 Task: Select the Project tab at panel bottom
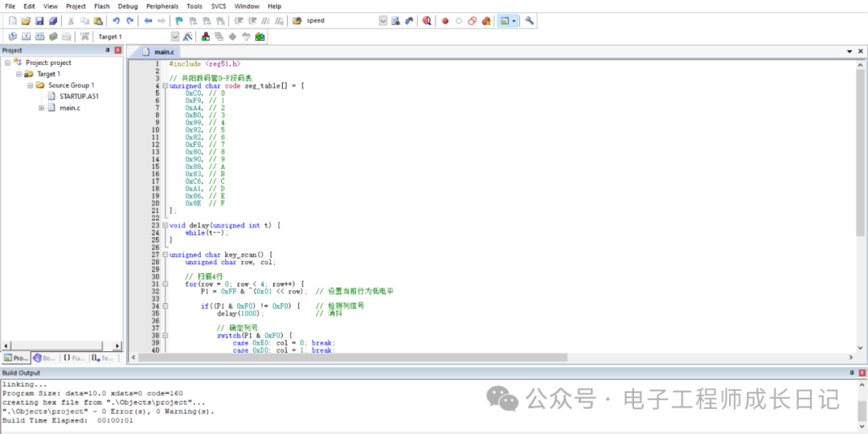pyautogui.click(x=16, y=358)
